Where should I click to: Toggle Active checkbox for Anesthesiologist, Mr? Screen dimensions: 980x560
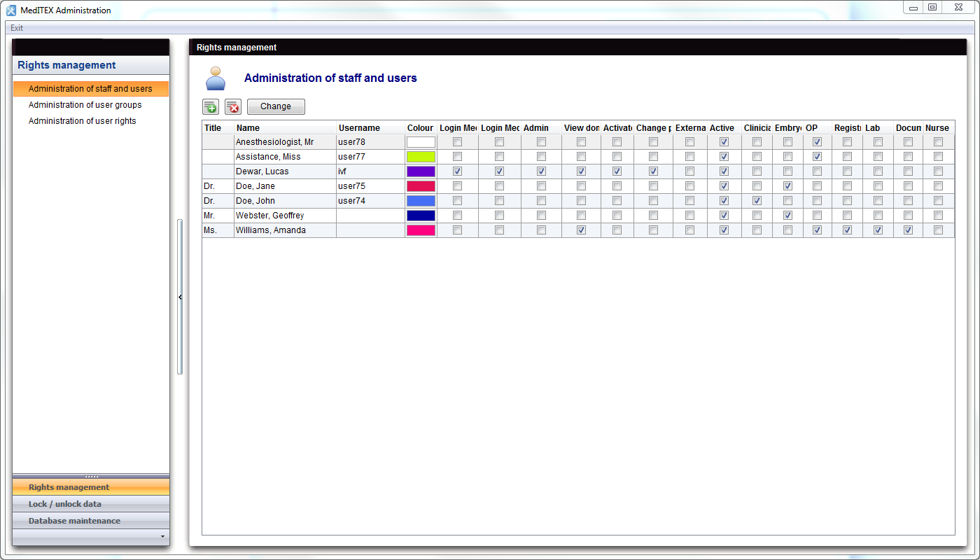724,142
